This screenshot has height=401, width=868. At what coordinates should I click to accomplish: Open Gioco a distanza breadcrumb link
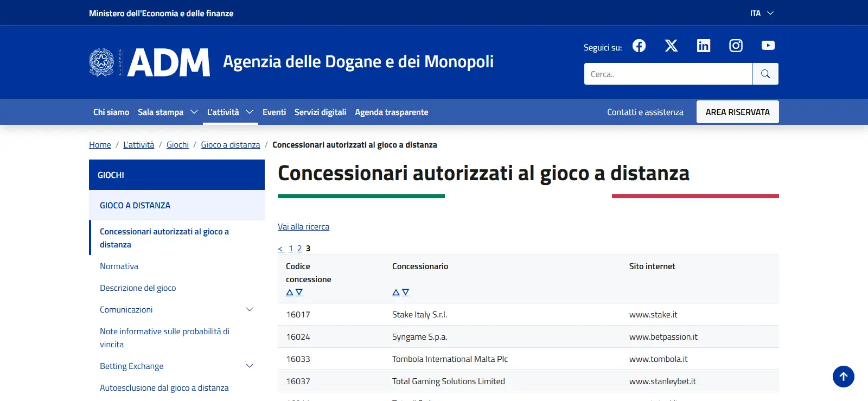click(231, 145)
